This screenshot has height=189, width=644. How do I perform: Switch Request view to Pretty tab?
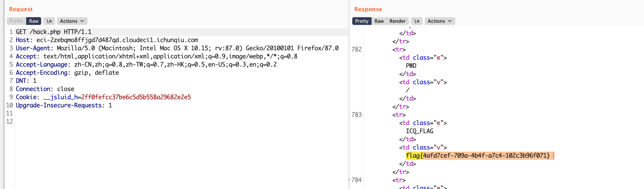(16, 21)
